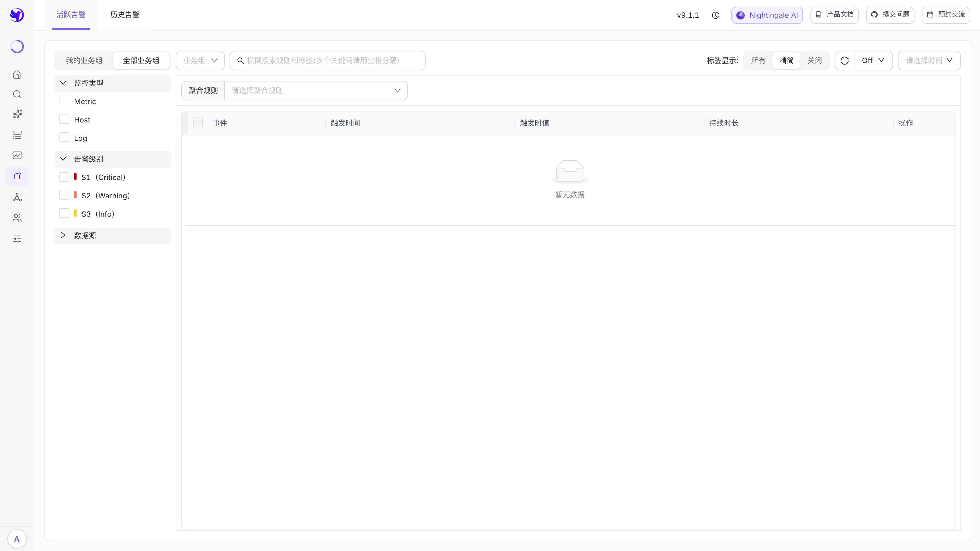Open the 请选择聚合规则 dropdown
This screenshot has height=551, width=980.
[316, 91]
